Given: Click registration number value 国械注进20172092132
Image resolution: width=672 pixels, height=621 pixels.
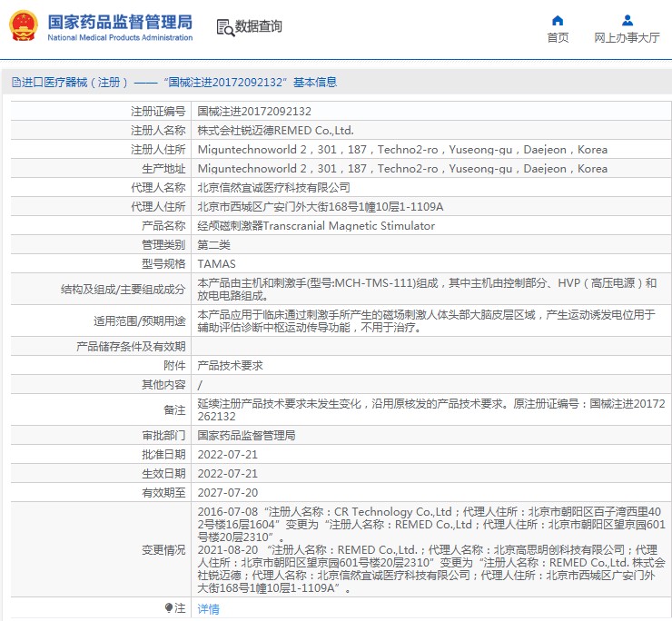Looking at the screenshot, I should point(254,112).
